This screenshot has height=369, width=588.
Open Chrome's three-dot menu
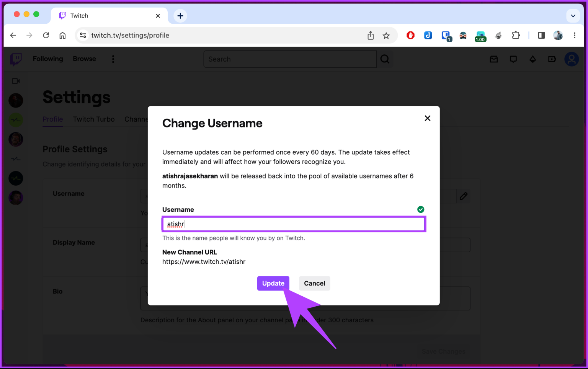574,35
